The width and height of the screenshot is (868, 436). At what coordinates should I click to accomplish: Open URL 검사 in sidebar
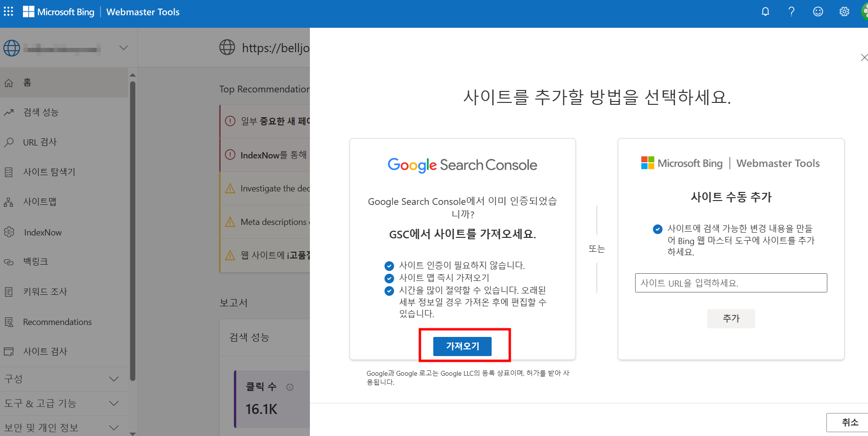(64, 142)
